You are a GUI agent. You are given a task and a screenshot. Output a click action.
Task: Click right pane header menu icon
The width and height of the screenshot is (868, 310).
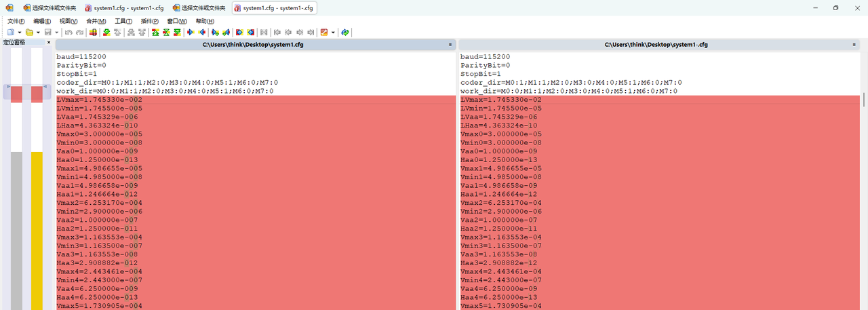(855, 45)
